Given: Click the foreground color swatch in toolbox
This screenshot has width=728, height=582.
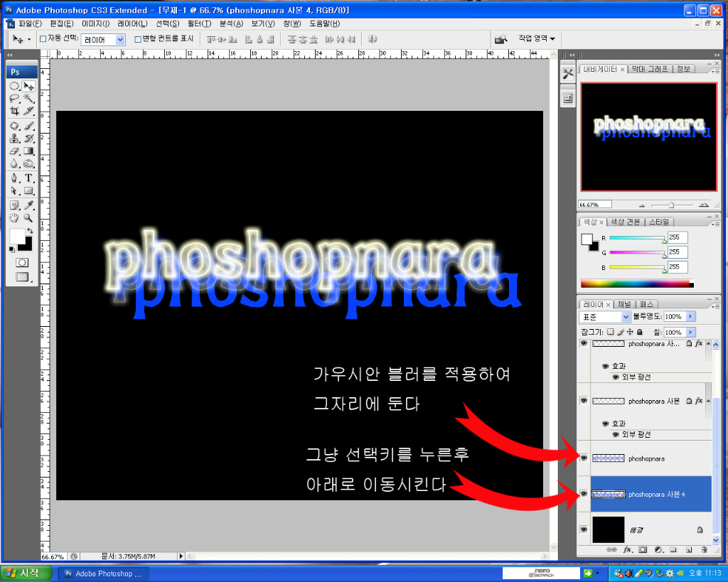Looking at the screenshot, I should 17,236.
